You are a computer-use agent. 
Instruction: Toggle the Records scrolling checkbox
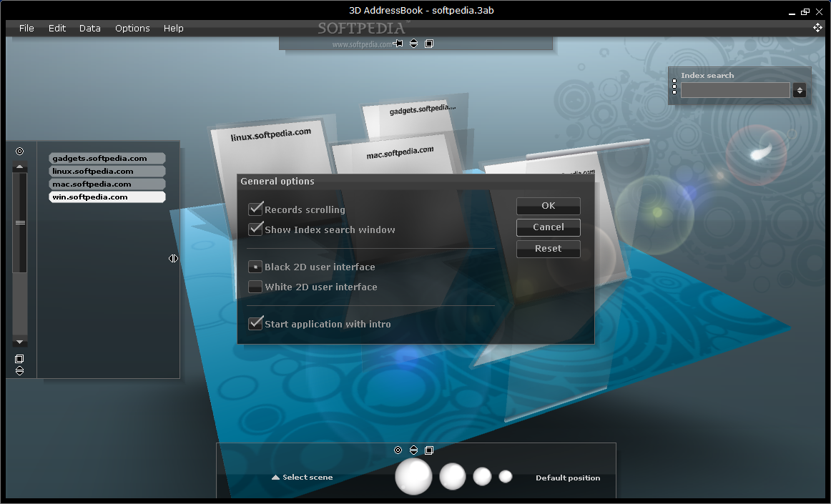(x=255, y=209)
